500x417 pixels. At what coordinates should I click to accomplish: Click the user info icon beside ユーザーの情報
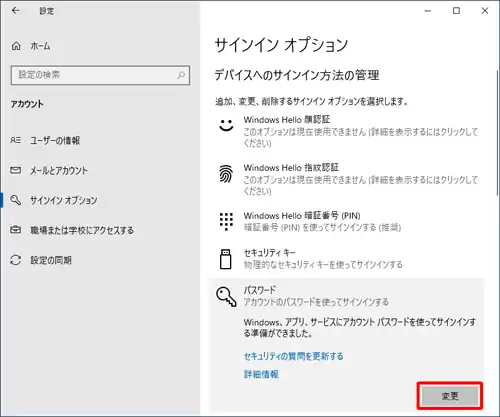click(16, 140)
